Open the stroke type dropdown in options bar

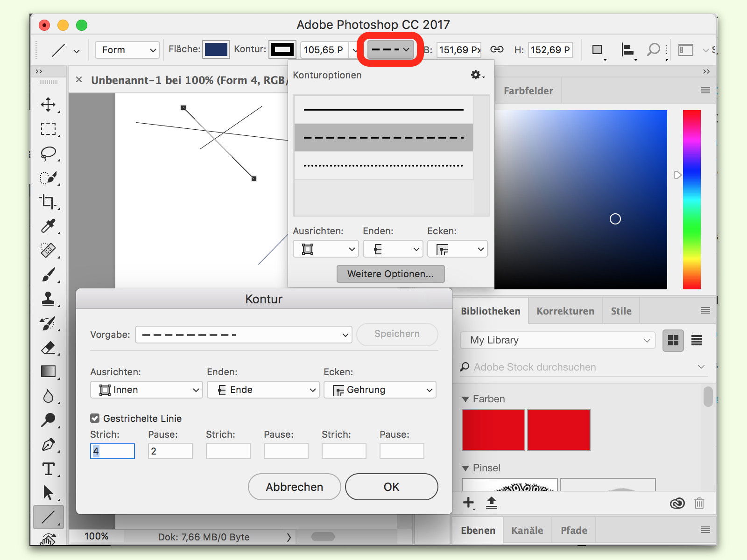click(x=391, y=49)
